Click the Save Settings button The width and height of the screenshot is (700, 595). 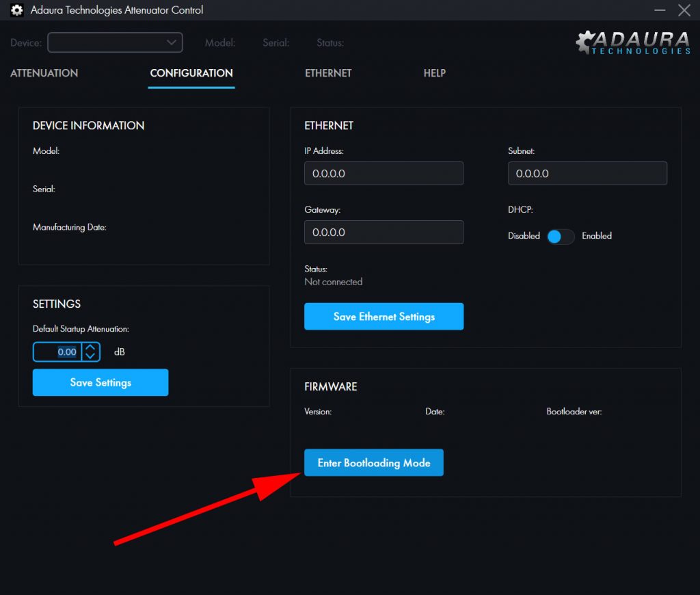(x=100, y=382)
